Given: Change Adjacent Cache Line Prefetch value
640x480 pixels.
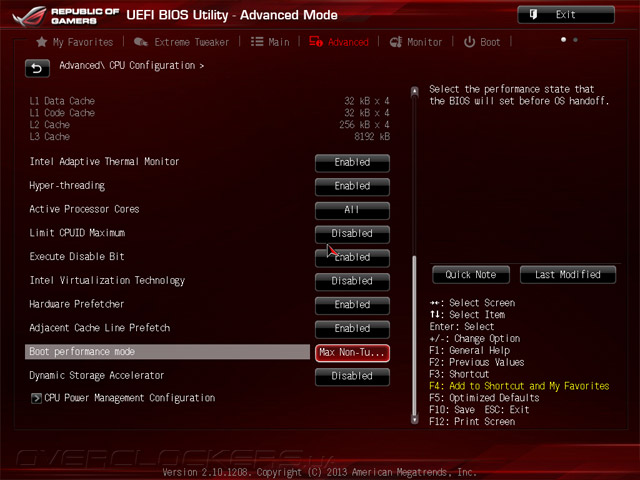Looking at the screenshot, I should pyautogui.click(x=352, y=329).
